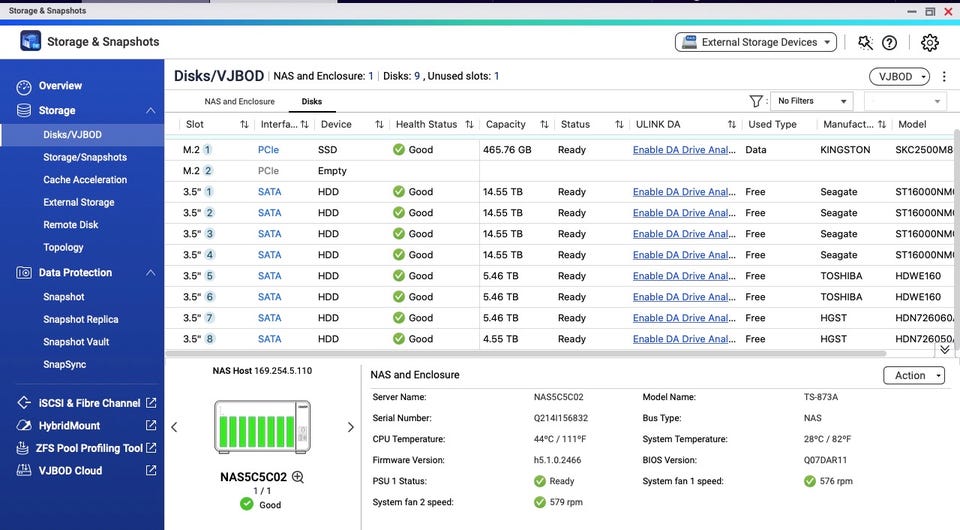
Task: Open iSCSI & Fibre Channel external link
Action: [x=151, y=403]
